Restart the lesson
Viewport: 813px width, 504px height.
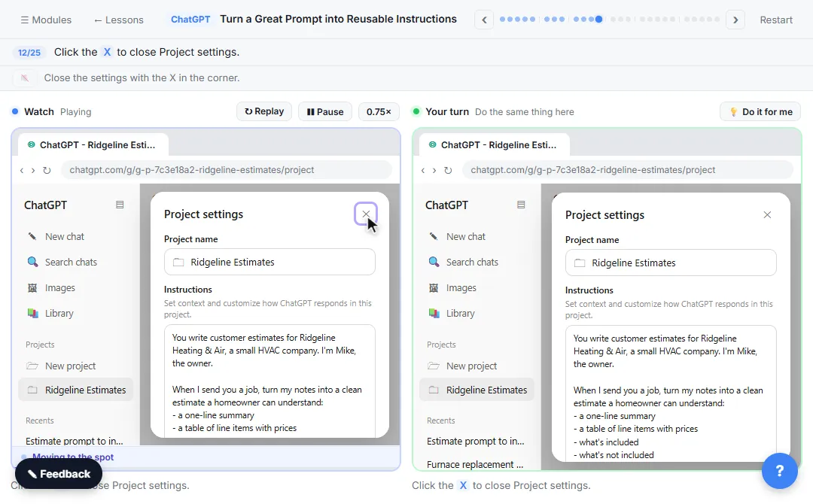776,20
